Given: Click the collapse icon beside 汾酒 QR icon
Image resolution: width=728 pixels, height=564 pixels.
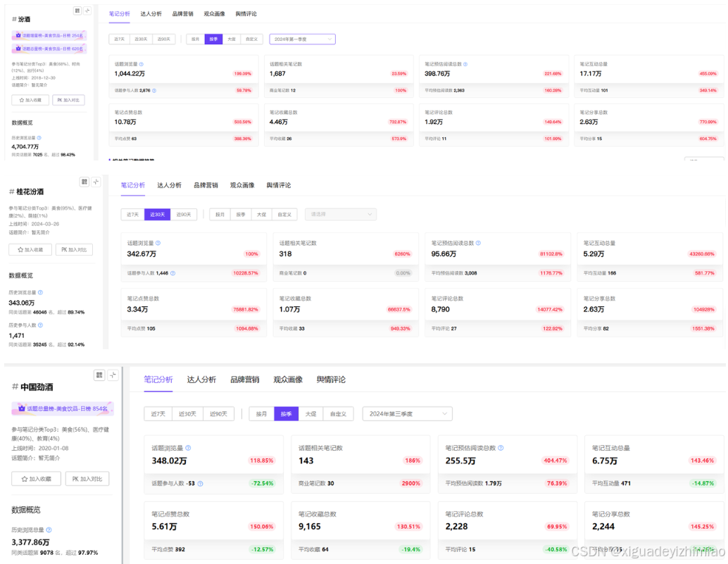Looking at the screenshot, I should click(87, 11).
